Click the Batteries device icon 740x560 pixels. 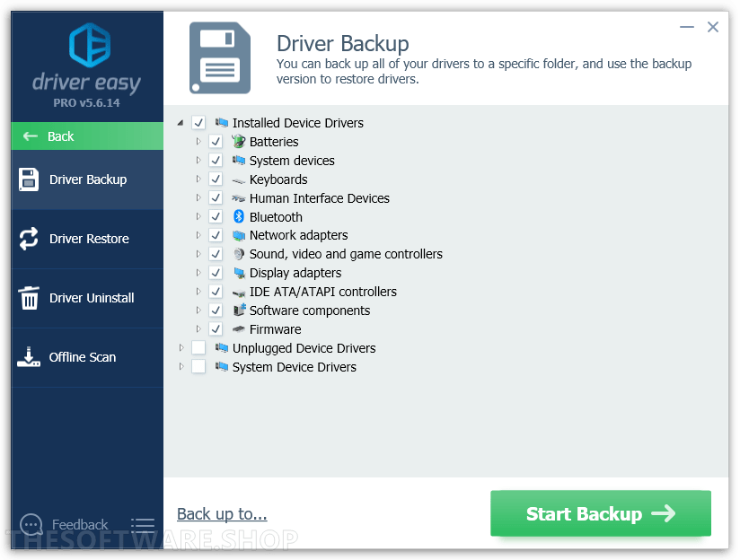pos(239,141)
